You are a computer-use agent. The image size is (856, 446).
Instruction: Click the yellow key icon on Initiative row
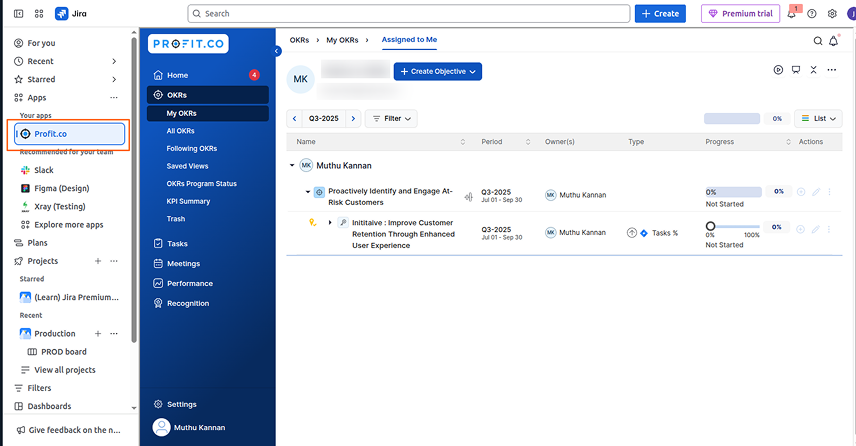click(312, 222)
